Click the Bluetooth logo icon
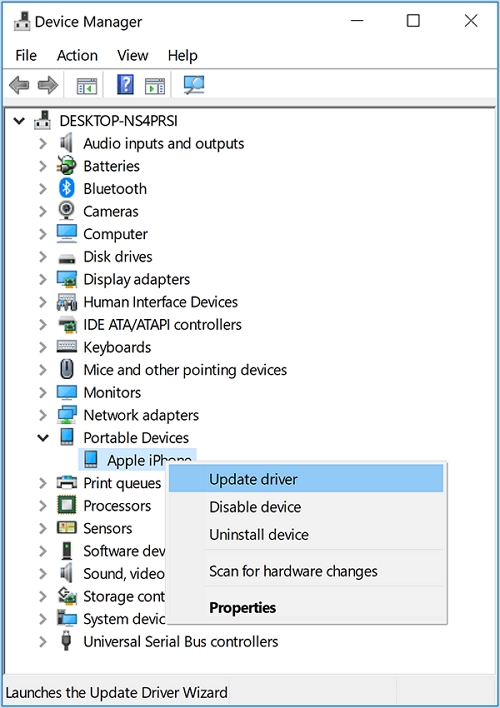This screenshot has height=708, width=500. [x=66, y=188]
